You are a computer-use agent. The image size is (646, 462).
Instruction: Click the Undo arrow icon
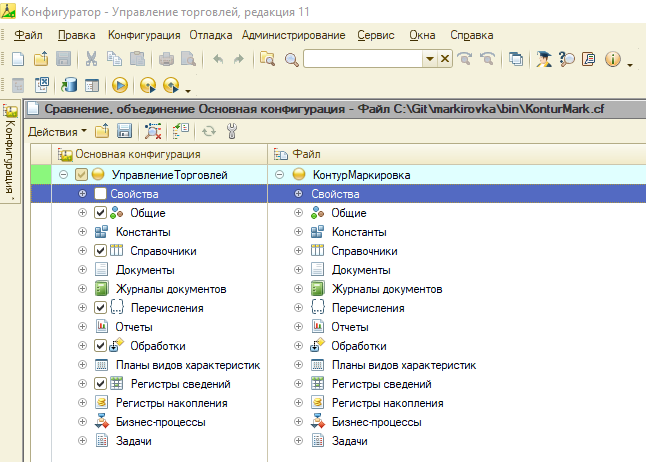[218, 59]
